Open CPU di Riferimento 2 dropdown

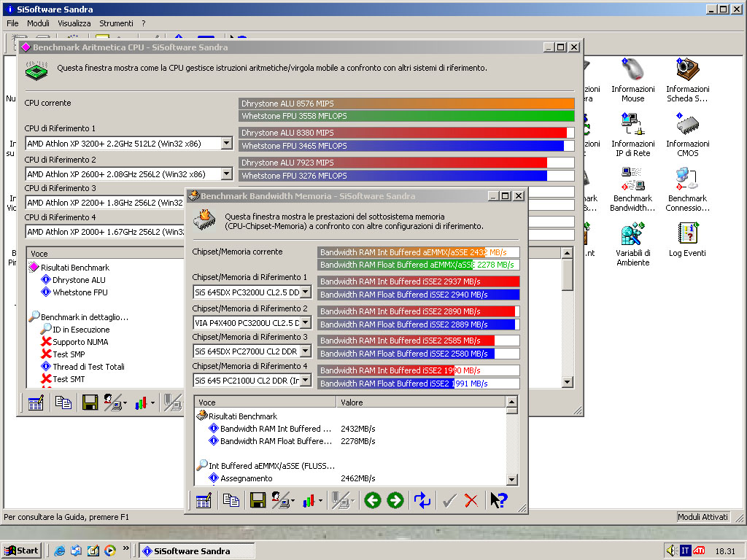click(227, 174)
